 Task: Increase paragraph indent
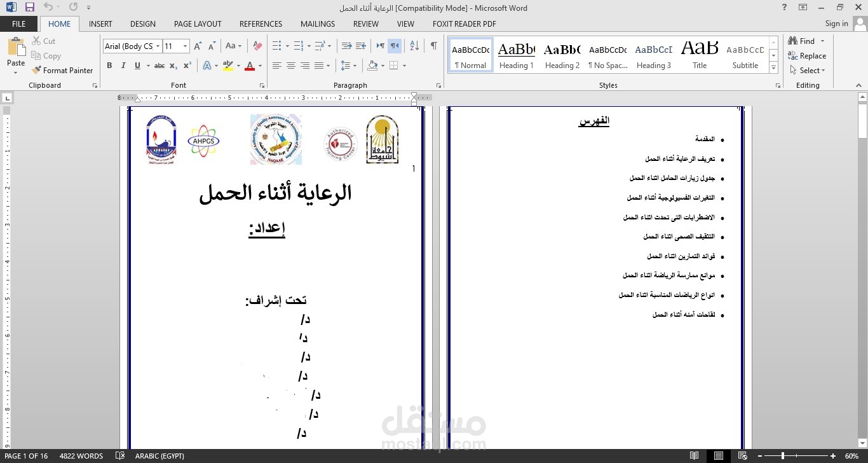click(361, 46)
